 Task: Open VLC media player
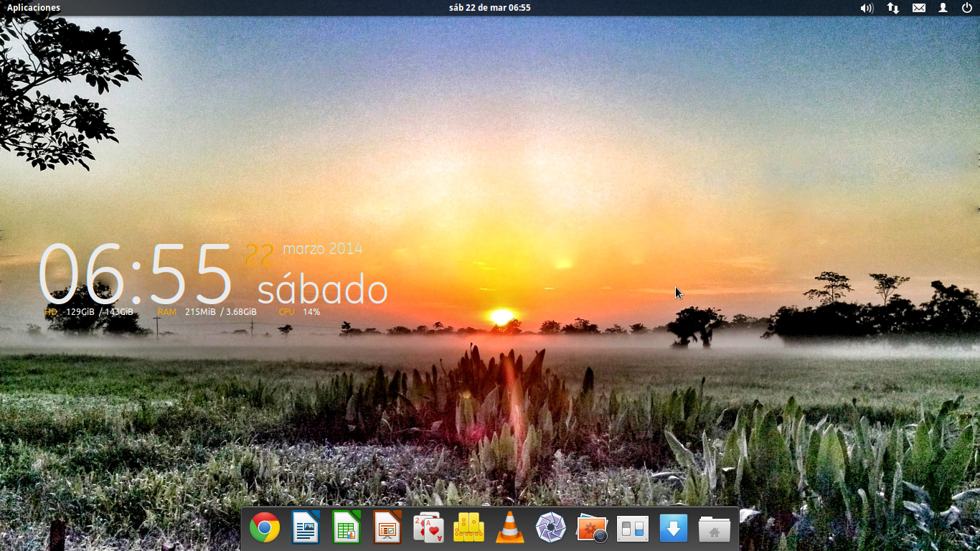pyautogui.click(x=510, y=529)
